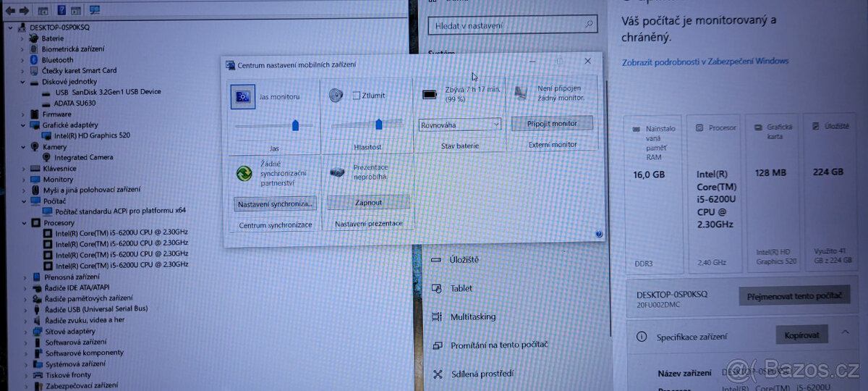Open Zobrazit podrobnosti v Zabezpečení Windows link
Screen dimensions: 868x391
(x=705, y=62)
